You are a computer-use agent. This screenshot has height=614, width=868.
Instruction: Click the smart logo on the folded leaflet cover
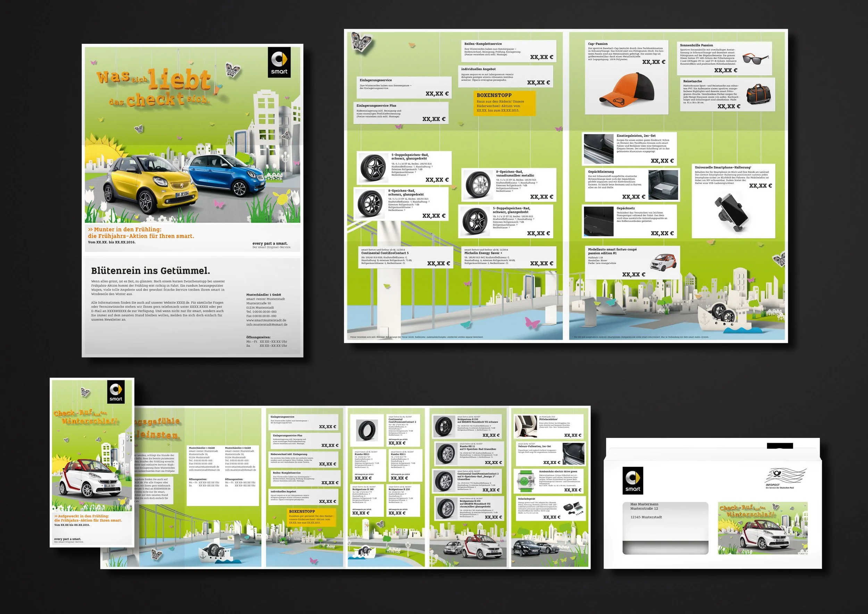click(116, 392)
